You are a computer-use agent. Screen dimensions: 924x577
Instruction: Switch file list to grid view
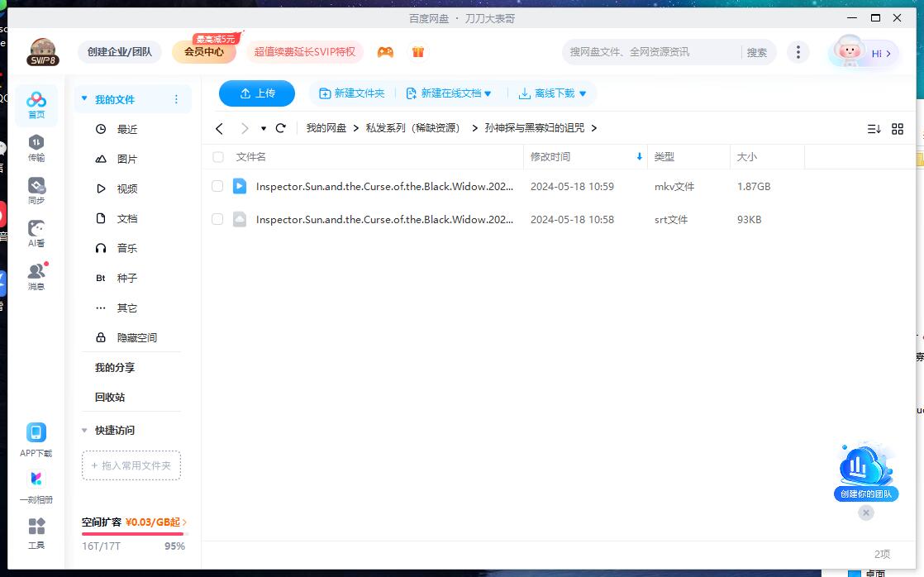coord(898,129)
